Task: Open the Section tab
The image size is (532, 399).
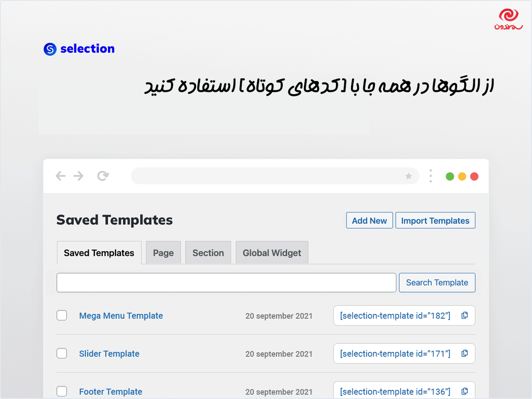Action: 208,253
